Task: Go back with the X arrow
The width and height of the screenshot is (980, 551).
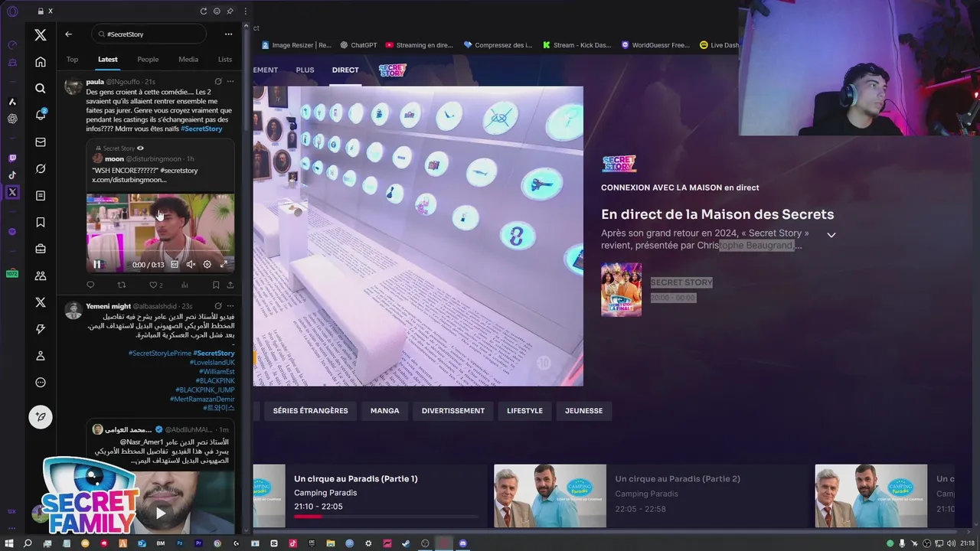Action: [68, 34]
